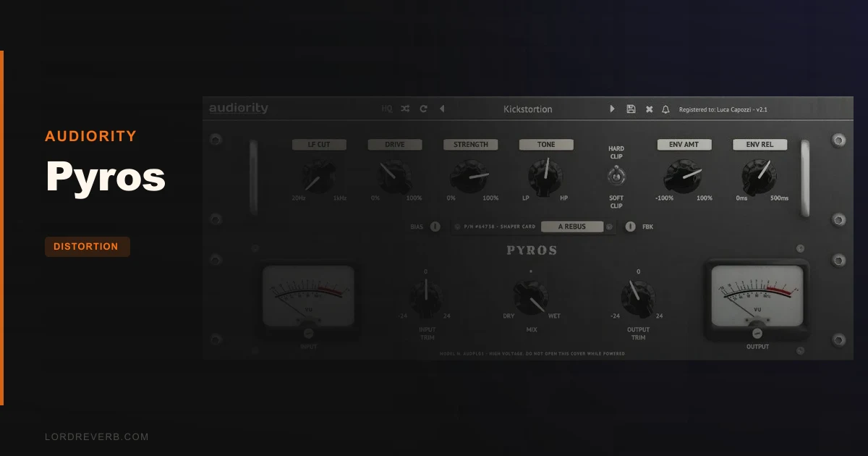
Task: Click the WET label under the MIX knob
Action: 554,316
